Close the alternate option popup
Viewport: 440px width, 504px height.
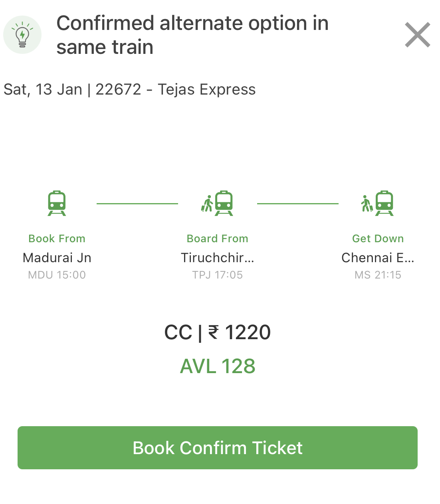click(x=417, y=35)
